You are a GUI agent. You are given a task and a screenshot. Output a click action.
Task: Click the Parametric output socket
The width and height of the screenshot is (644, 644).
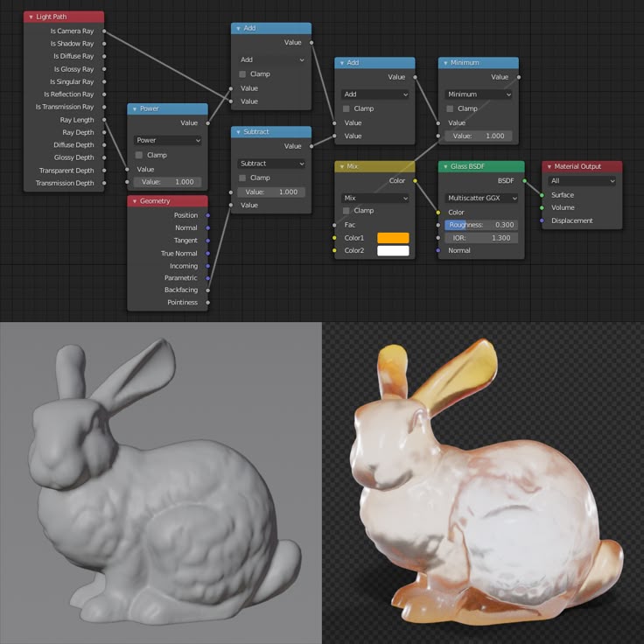[208, 278]
